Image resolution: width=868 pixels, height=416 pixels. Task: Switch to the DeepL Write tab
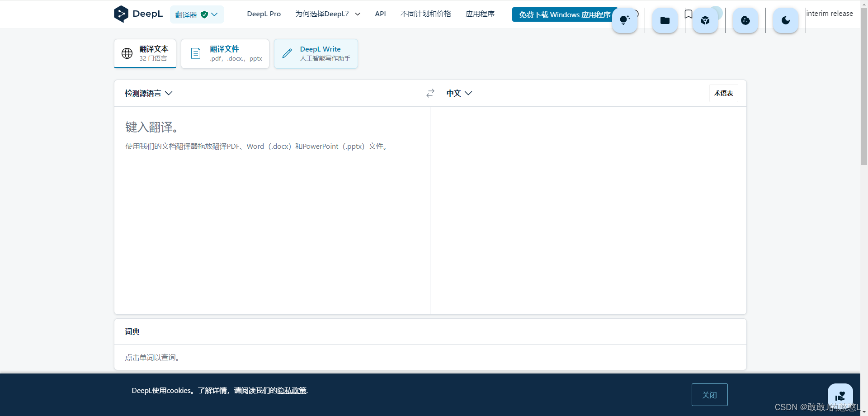pos(316,53)
